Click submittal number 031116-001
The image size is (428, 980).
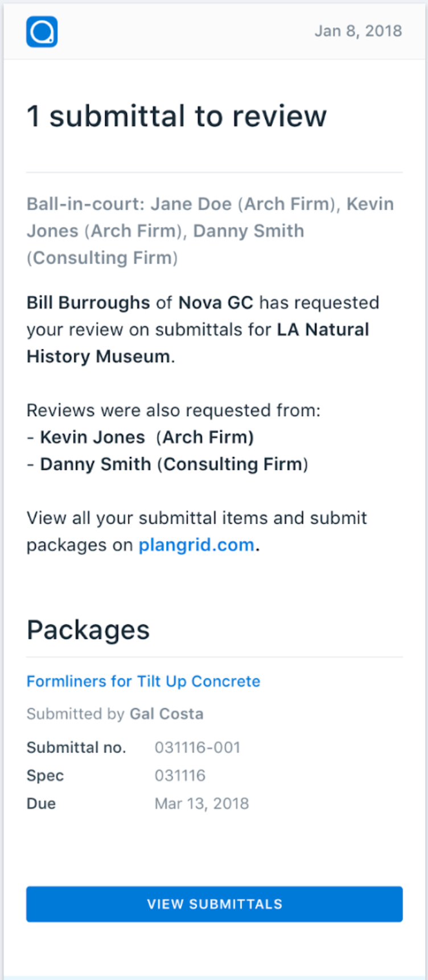tap(197, 747)
